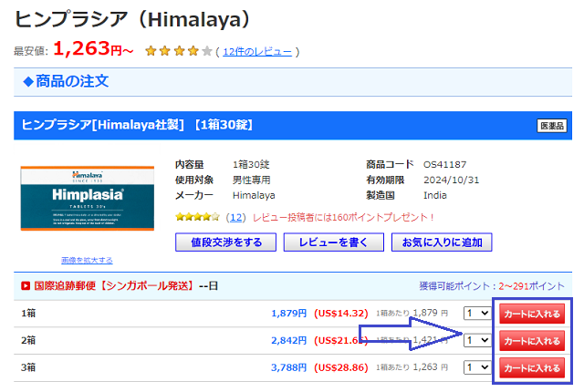Click the 獲得可能ポイント text
Image resolution: width=584 pixels, height=392 pixels.
click(492, 286)
